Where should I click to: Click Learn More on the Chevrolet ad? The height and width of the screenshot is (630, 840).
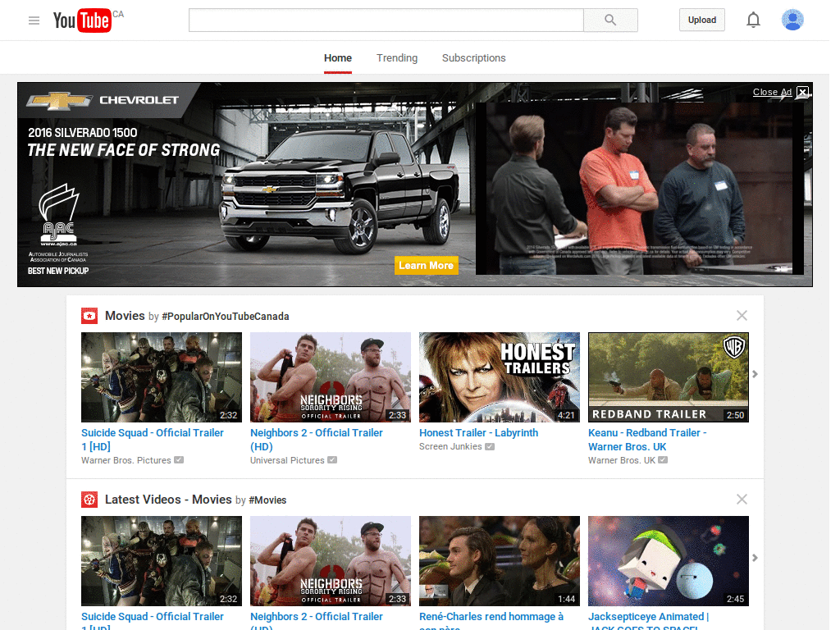coord(426,265)
